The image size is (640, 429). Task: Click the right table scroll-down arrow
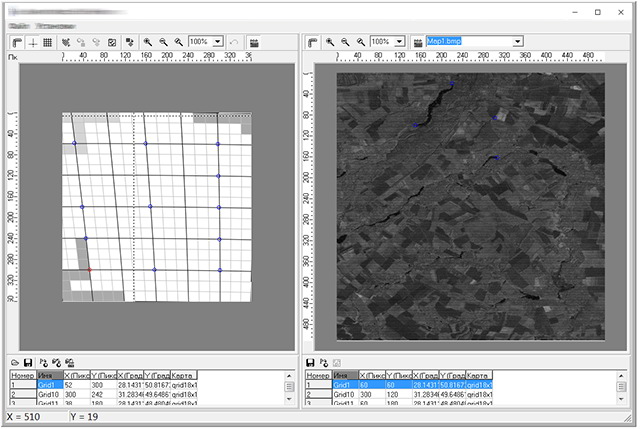(621, 399)
